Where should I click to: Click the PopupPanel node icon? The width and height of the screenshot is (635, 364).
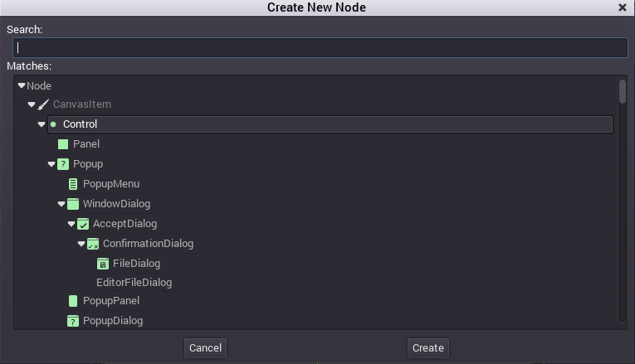coord(73,301)
